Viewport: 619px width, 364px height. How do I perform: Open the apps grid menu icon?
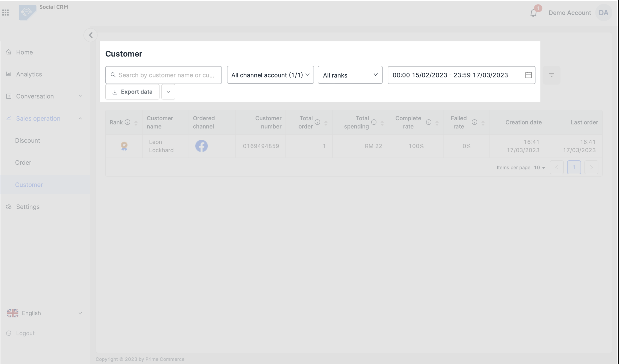(x=5, y=13)
